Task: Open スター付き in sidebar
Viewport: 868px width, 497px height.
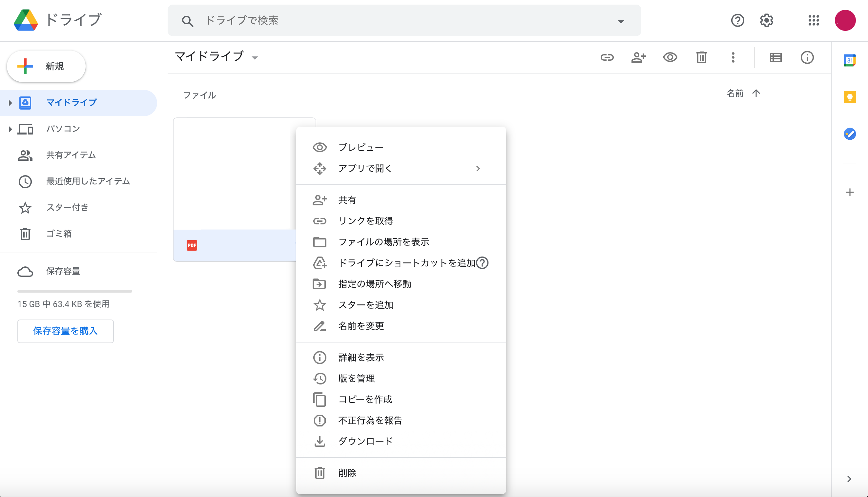Action: click(78, 208)
